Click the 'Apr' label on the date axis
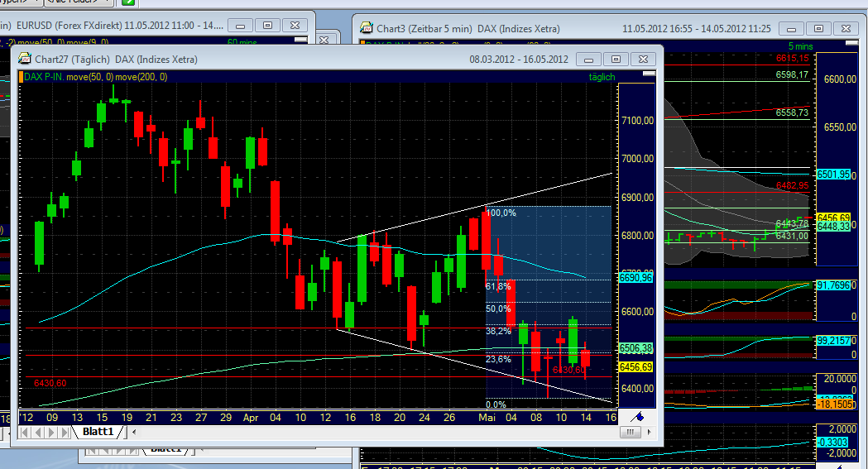Screen dimensions: 868x469 tap(251, 418)
